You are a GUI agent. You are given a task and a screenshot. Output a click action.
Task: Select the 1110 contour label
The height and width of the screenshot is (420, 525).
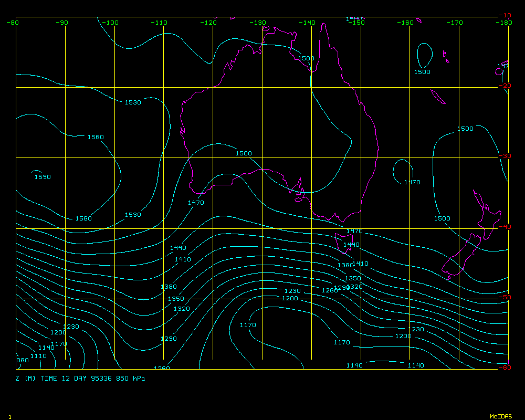point(38,356)
